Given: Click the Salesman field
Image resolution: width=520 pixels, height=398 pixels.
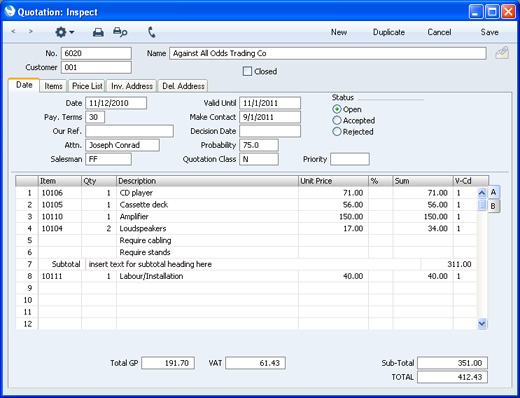Looking at the screenshot, I should (x=108, y=159).
